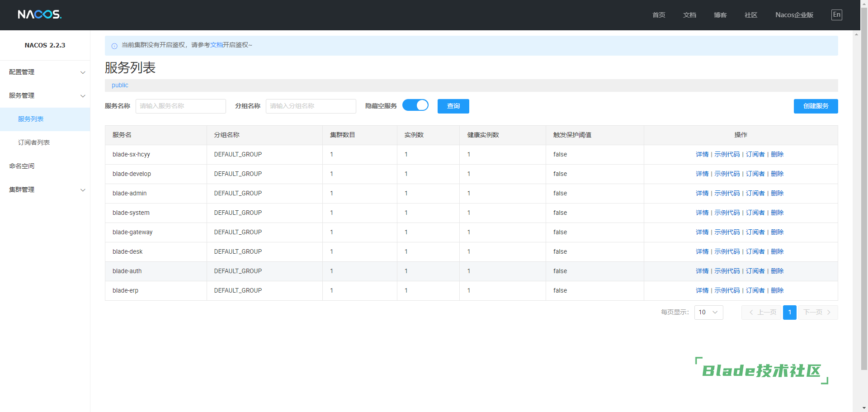The width and height of the screenshot is (868, 412).
Task: Click the NACOS logo
Action: click(40, 14)
